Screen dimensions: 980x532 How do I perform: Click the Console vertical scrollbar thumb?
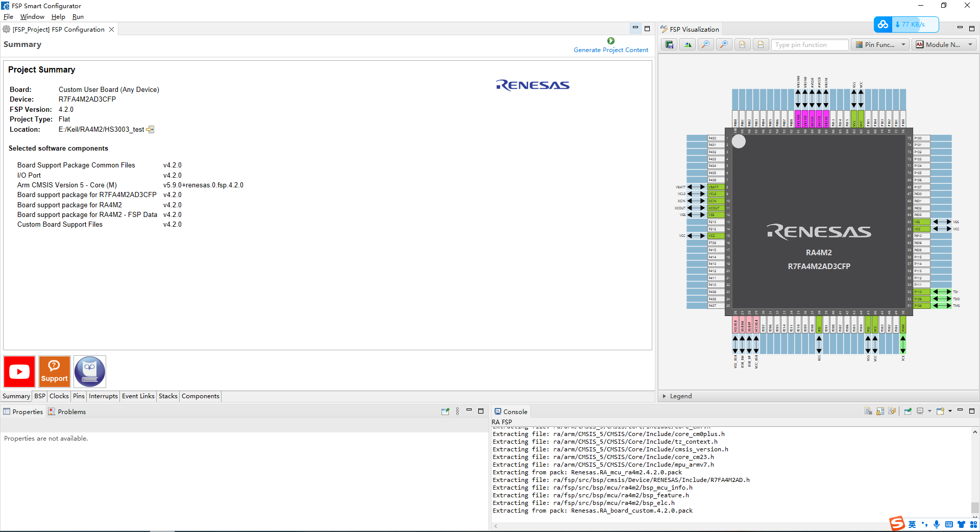[975, 507]
